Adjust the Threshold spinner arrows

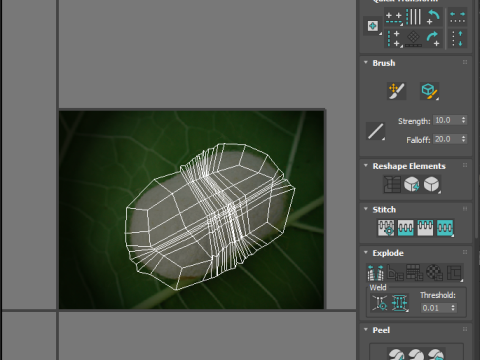(453, 308)
